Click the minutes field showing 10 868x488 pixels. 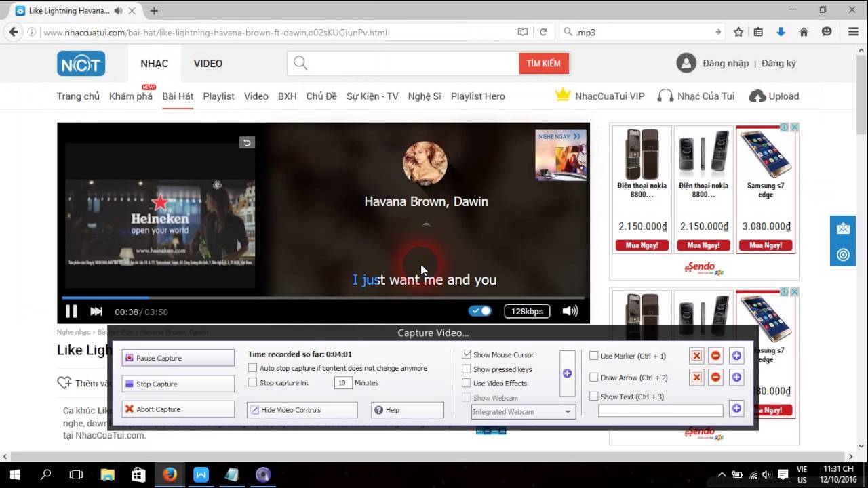pyautogui.click(x=343, y=383)
